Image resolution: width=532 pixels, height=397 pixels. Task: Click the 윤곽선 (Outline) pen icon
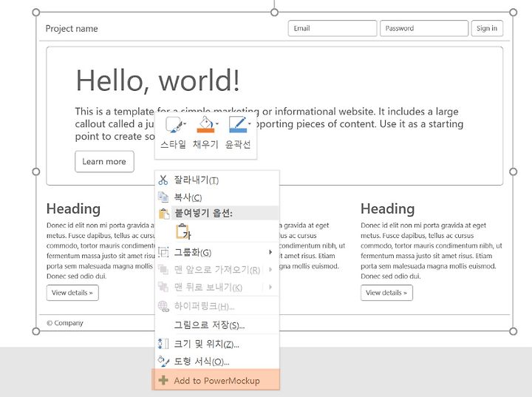point(237,124)
